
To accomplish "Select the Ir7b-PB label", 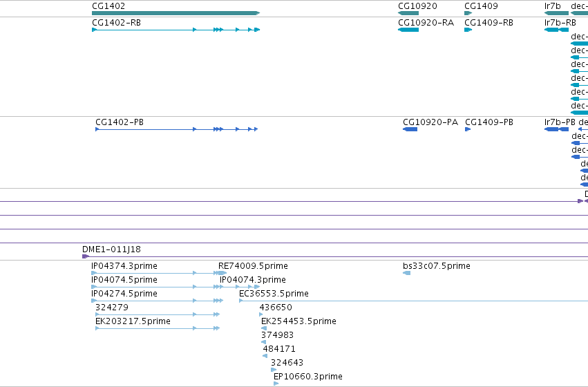I will [560, 122].
